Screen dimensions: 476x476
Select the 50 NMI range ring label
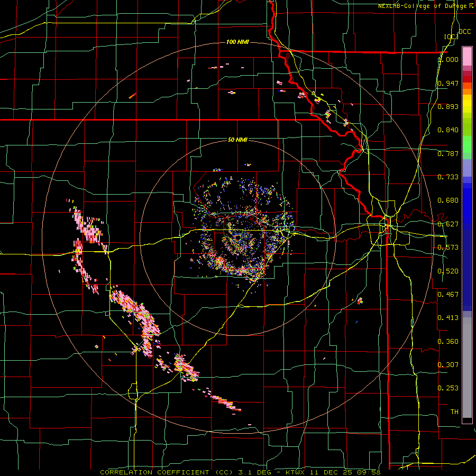[x=237, y=140]
